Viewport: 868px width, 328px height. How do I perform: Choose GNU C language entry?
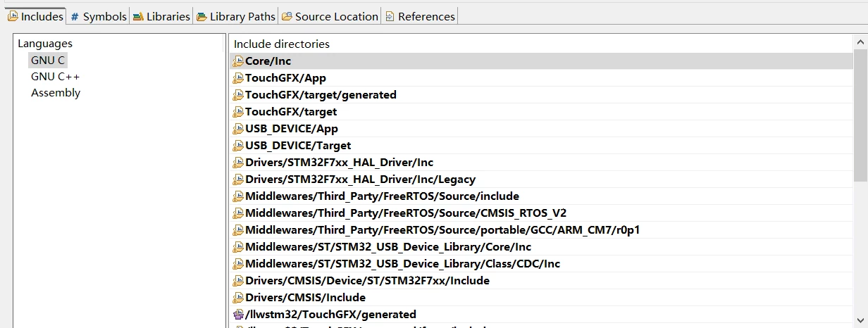[x=48, y=61]
